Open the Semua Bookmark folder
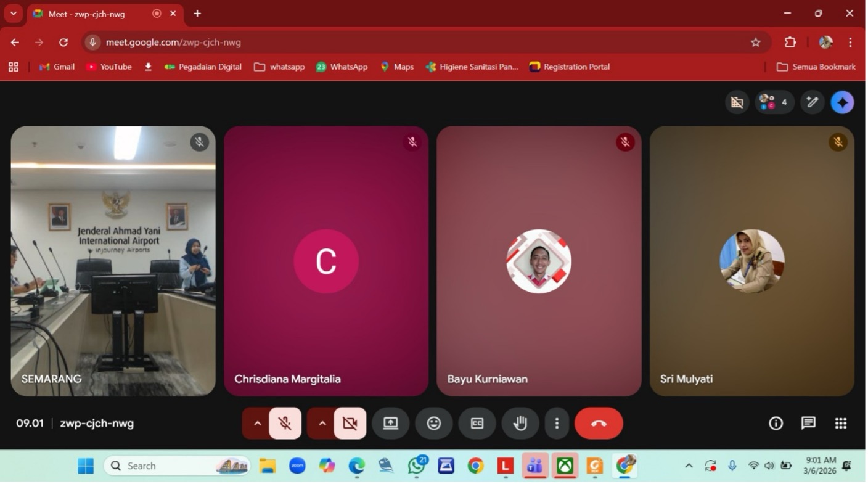 pyautogui.click(x=816, y=67)
